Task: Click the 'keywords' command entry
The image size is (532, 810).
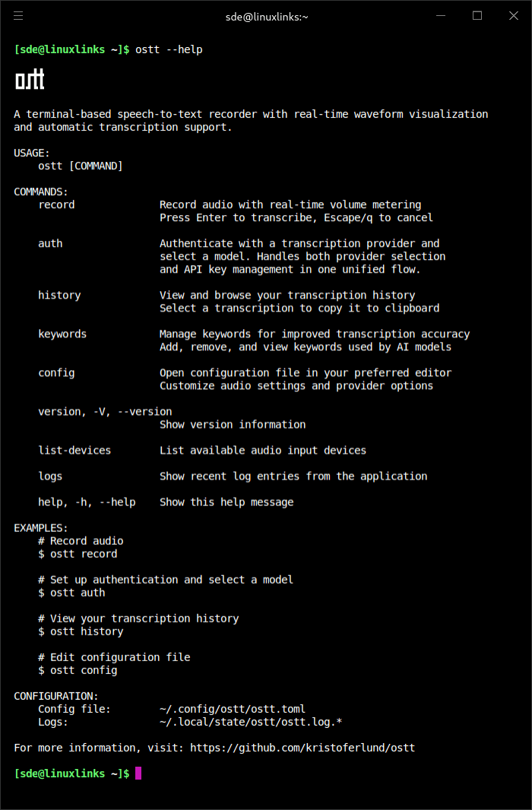Action: tap(62, 334)
